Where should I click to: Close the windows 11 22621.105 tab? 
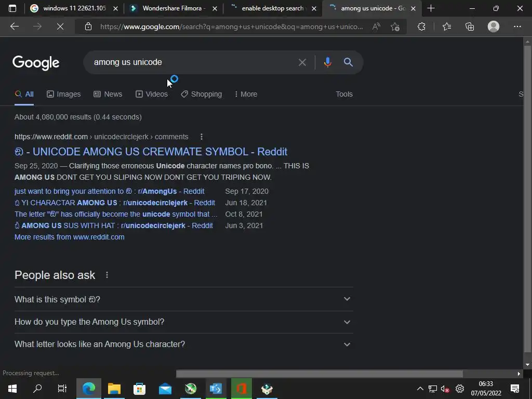pyautogui.click(x=115, y=8)
